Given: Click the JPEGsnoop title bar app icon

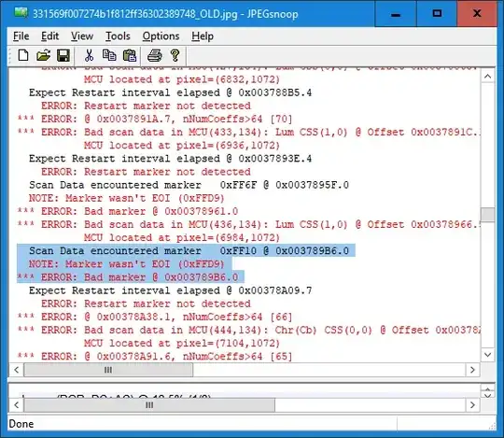Looking at the screenshot, I should pos(21,13).
